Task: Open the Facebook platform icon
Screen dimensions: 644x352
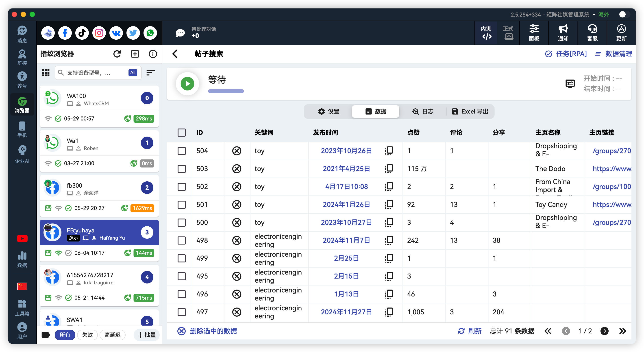Action: click(x=65, y=33)
